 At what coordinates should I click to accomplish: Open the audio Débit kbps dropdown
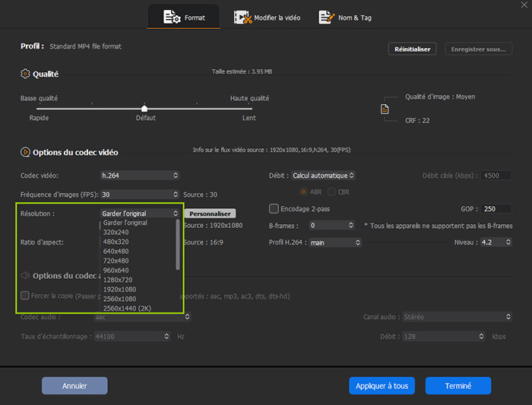point(443,336)
